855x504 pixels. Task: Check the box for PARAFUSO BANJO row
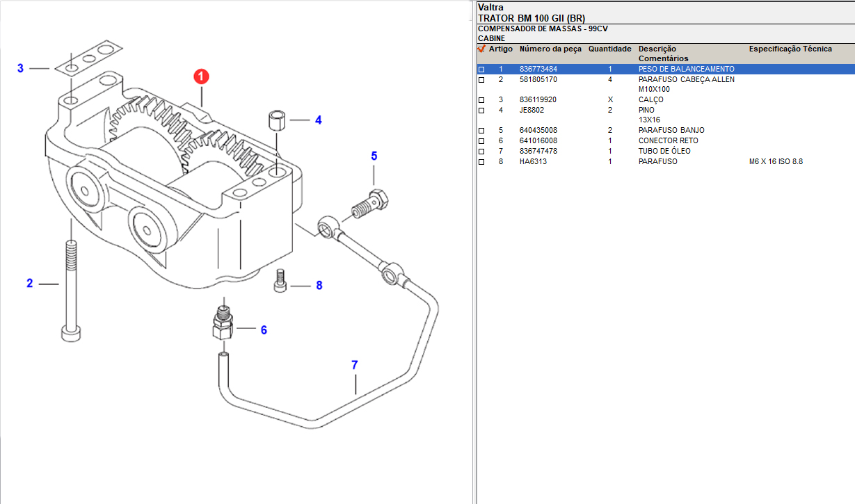click(x=481, y=131)
